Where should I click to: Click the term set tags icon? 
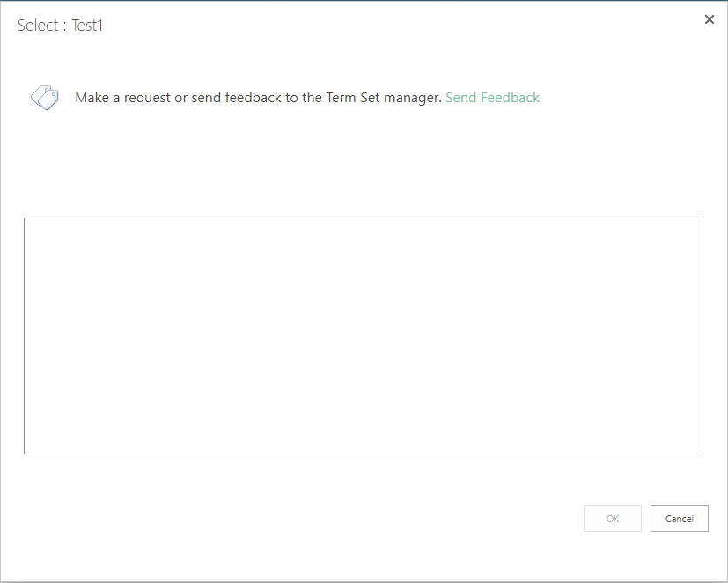(45, 98)
